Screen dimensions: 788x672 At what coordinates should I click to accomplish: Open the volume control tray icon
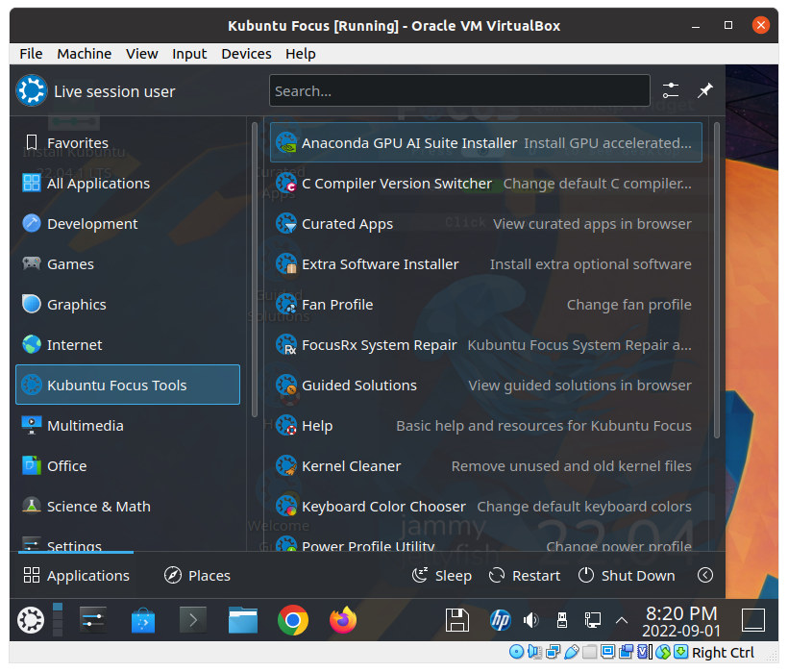click(530, 620)
